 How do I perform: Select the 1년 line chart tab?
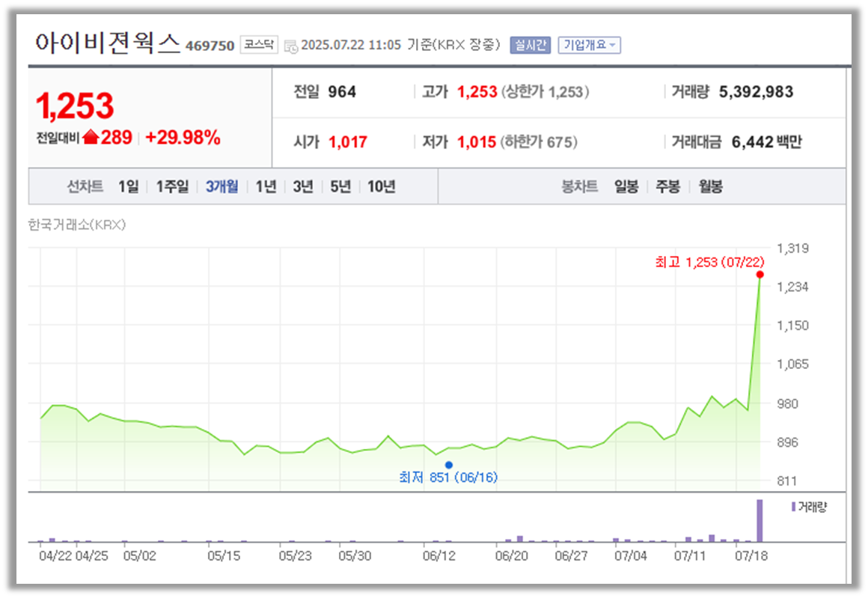266,186
